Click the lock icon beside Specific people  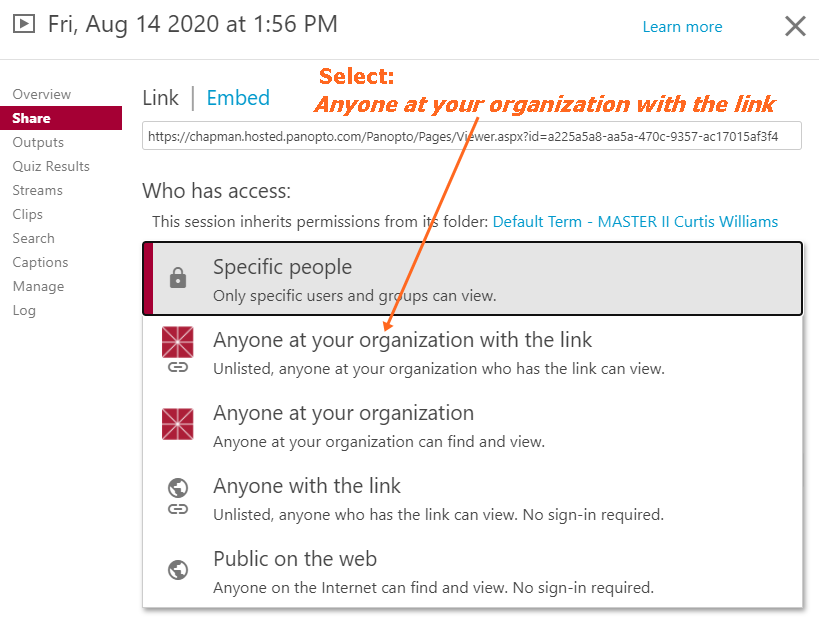[178, 279]
